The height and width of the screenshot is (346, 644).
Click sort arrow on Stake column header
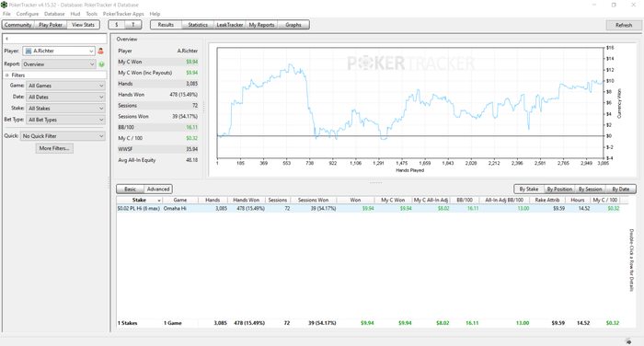click(159, 201)
